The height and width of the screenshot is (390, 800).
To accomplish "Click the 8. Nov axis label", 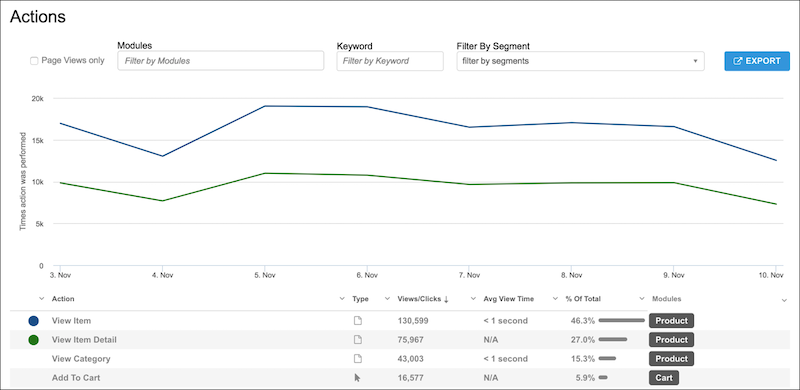I will (x=570, y=275).
